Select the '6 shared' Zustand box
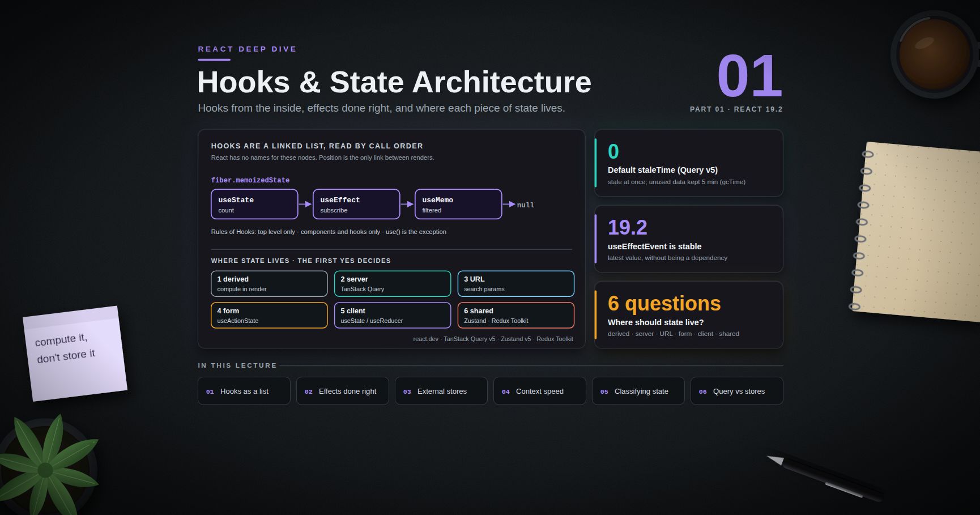 (x=516, y=316)
